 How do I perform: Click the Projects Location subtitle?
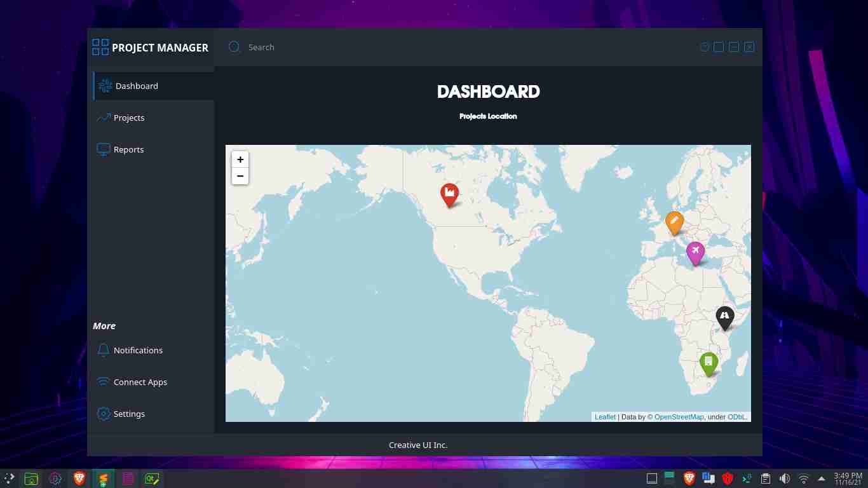(488, 116)
